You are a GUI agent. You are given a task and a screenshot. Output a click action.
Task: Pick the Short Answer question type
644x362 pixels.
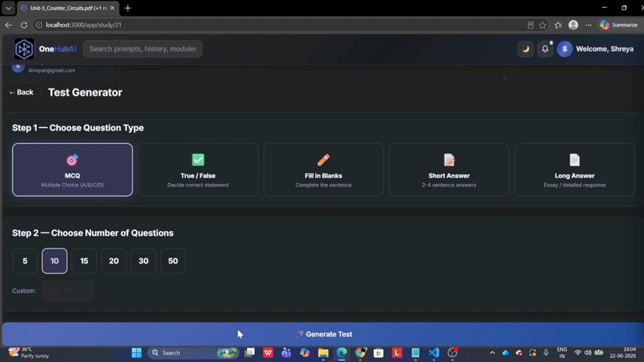449,169
